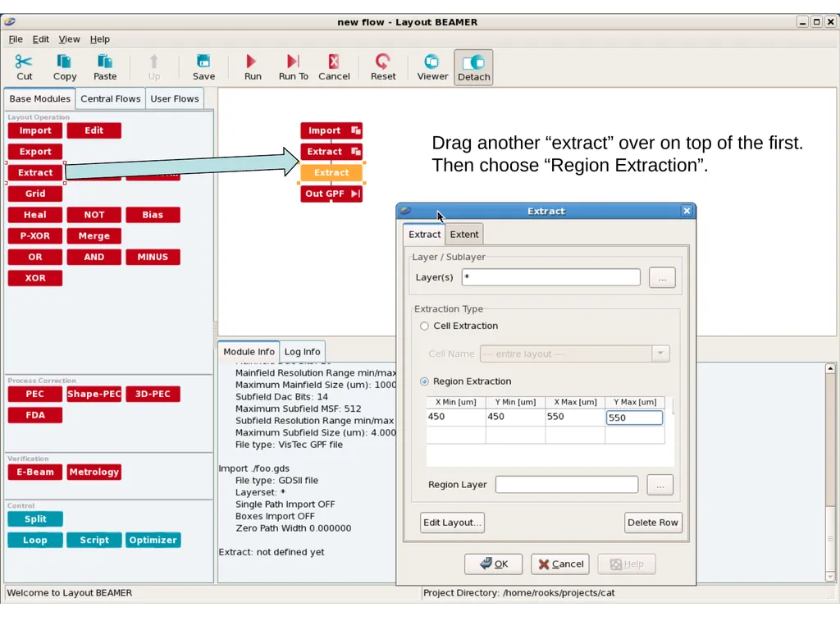
Task: Select the Shape-PEC module
Action: coord(94,394)
